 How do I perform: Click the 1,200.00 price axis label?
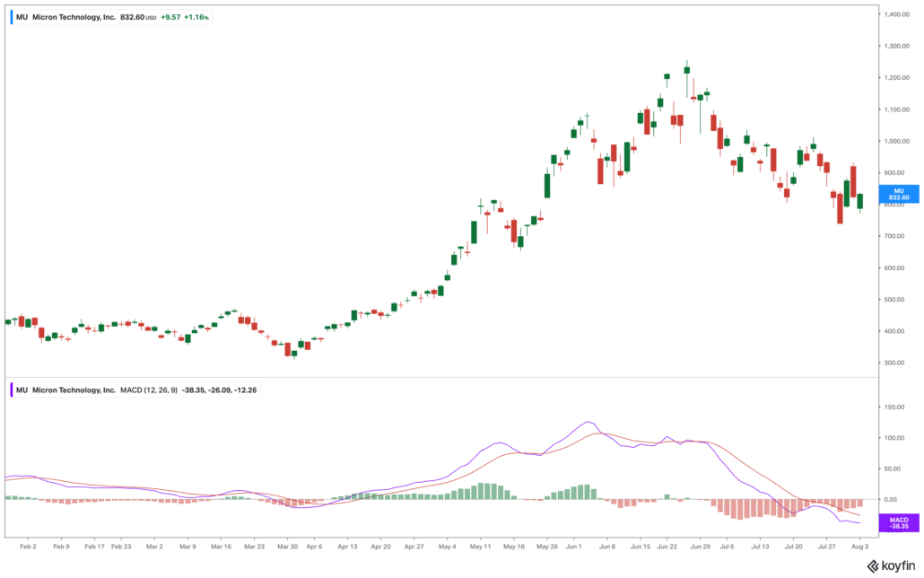point(897,78)
